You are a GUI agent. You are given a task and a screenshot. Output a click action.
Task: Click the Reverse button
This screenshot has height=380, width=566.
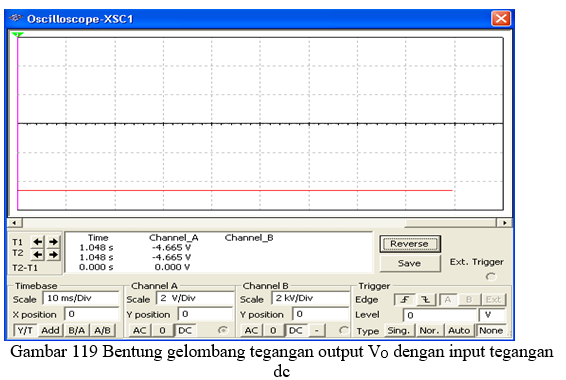click(410, 244)
